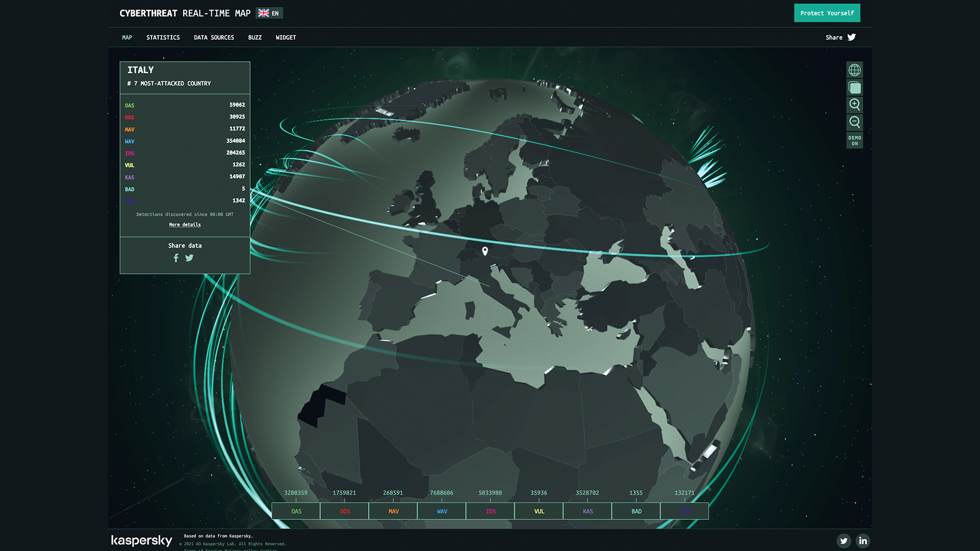
Task: Click the CYBERTHREAT REAL-TIME MAP title
Action: coord(185,13)
